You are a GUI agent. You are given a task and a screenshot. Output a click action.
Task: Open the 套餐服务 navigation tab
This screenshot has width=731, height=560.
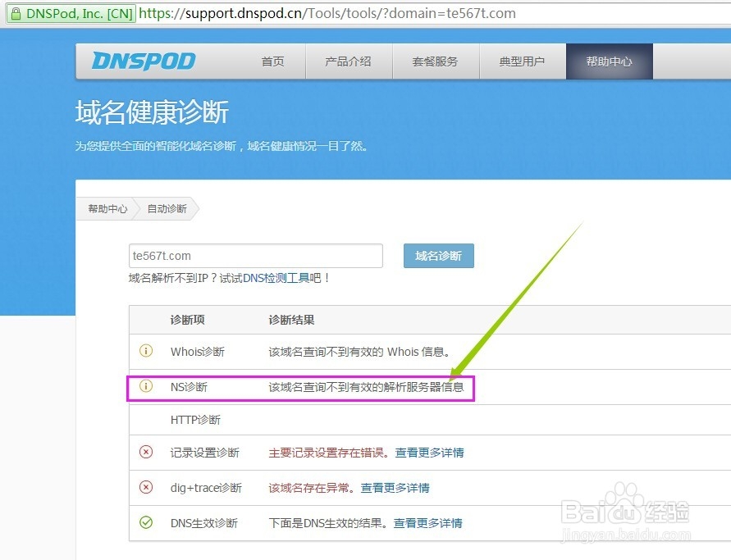[436, 61]
